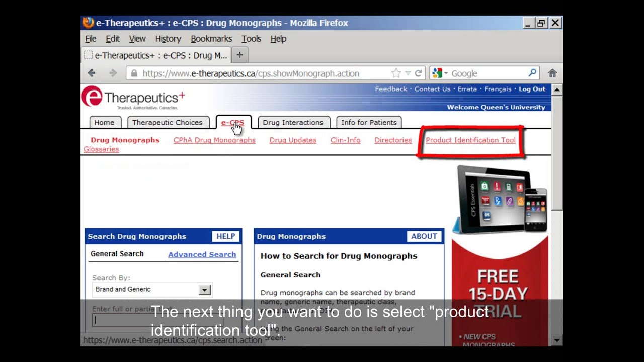Screen dimensions: 644x362
Task: Click the Firefox logo in title bar
Action: tap(88, 23)
